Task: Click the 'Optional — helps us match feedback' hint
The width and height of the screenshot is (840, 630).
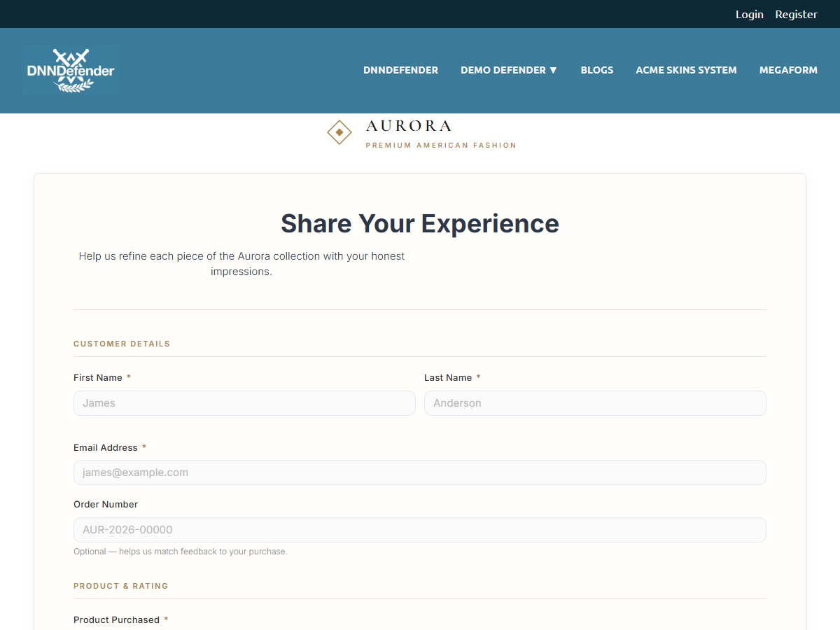Action: [x=181, y=552]
